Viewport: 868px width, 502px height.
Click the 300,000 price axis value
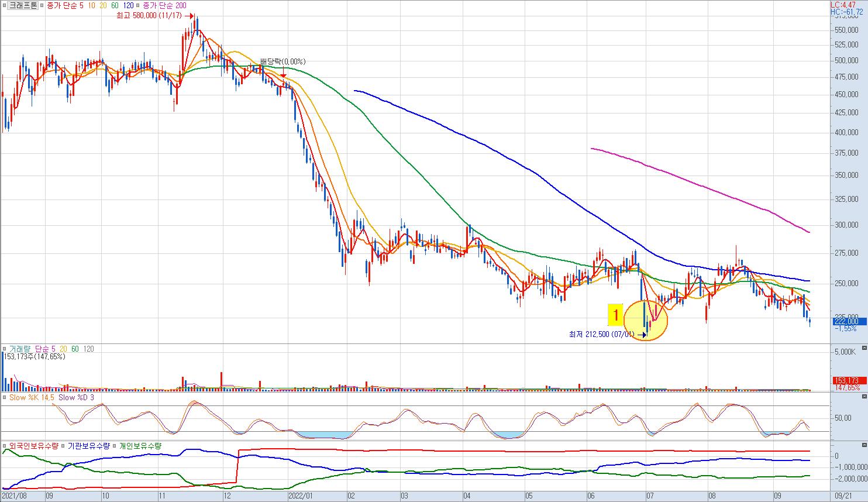(x=848, y=225)
